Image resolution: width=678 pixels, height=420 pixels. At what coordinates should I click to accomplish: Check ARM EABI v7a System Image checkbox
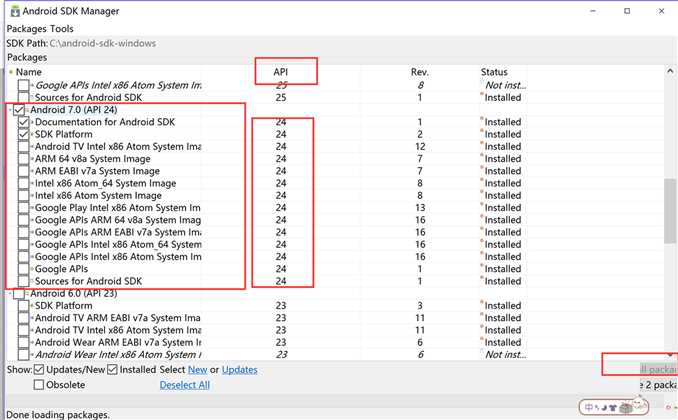click(24, 171)
